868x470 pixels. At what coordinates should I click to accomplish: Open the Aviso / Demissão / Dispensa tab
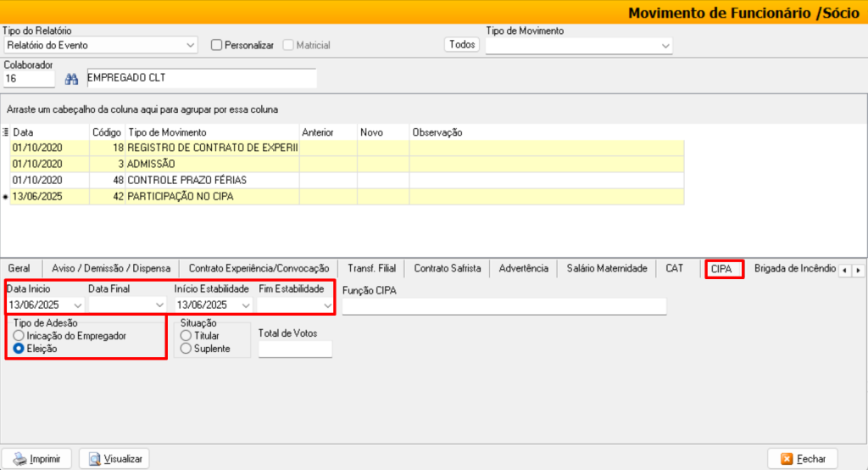(111, 268)
